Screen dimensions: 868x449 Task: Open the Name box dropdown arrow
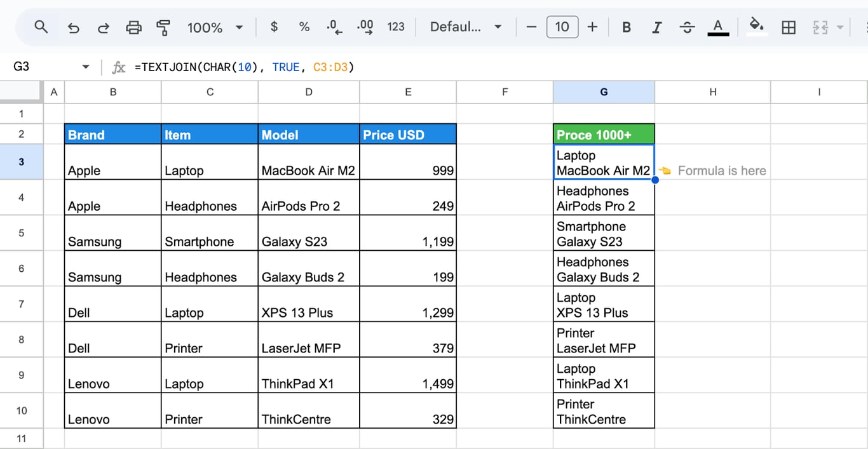pyautogui.click(x=86, y=67)
